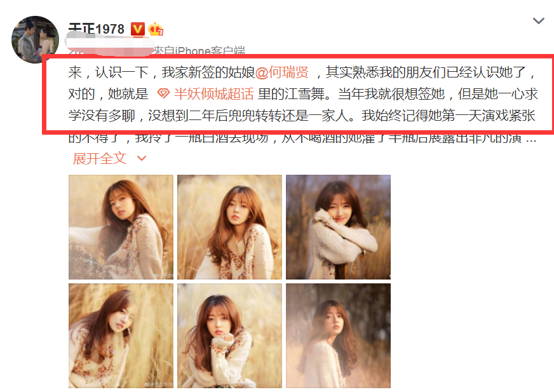Click the post text starting 来，认识一下
Viewport: 554px width, 392px height.
[303, 94]
